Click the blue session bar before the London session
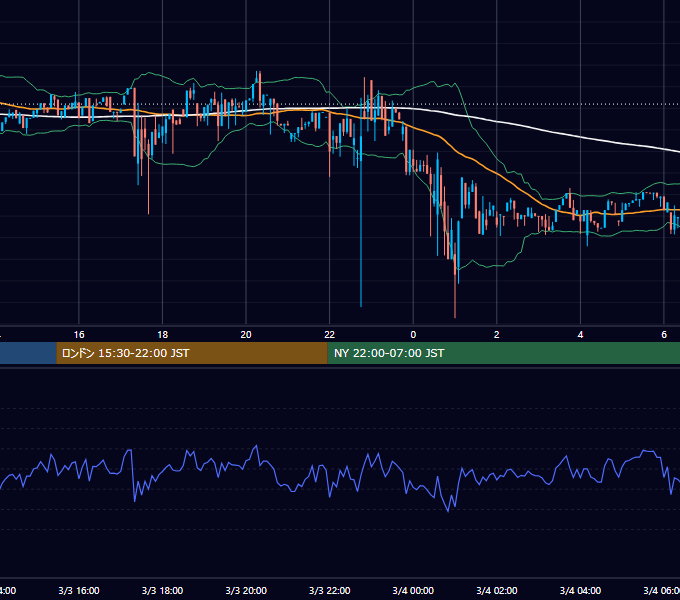Viewport: 680px width, 600px height. pyautogui.click(x=28, y=353)
